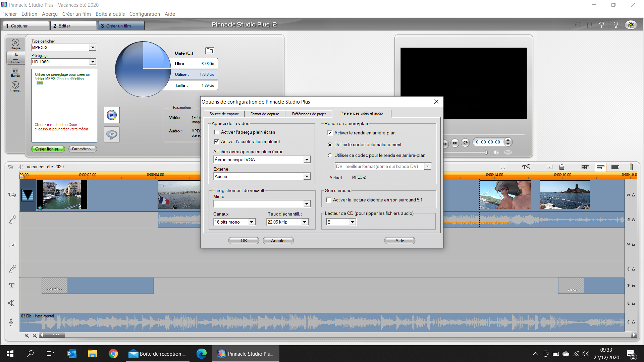Click the green Créer fichier button
This screenshot has width=644, height=362.
(x=48, y=149)
